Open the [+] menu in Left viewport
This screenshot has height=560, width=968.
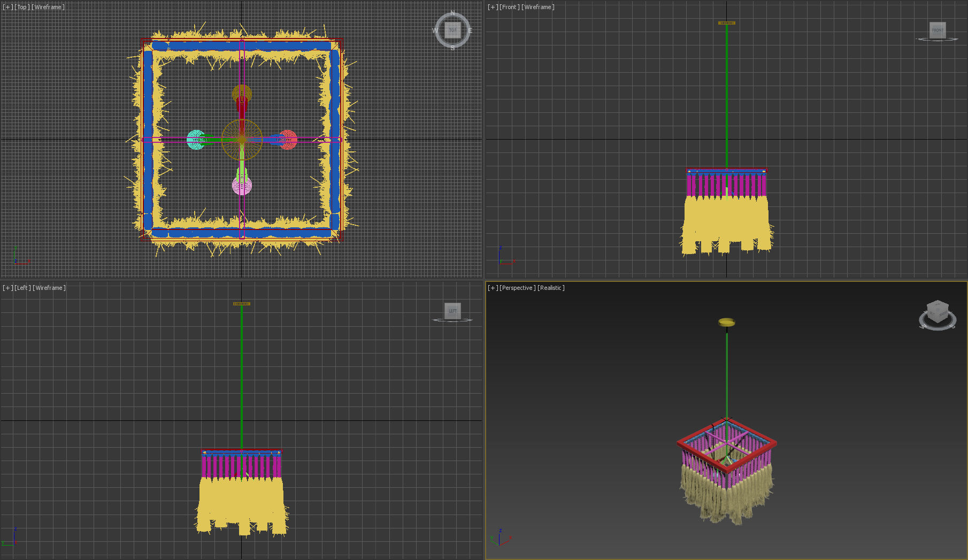tap(7, 288)
